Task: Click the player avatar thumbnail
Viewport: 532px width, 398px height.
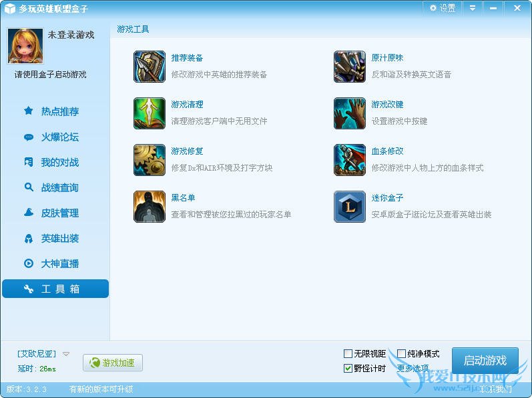Action: (x=25, y=46)
